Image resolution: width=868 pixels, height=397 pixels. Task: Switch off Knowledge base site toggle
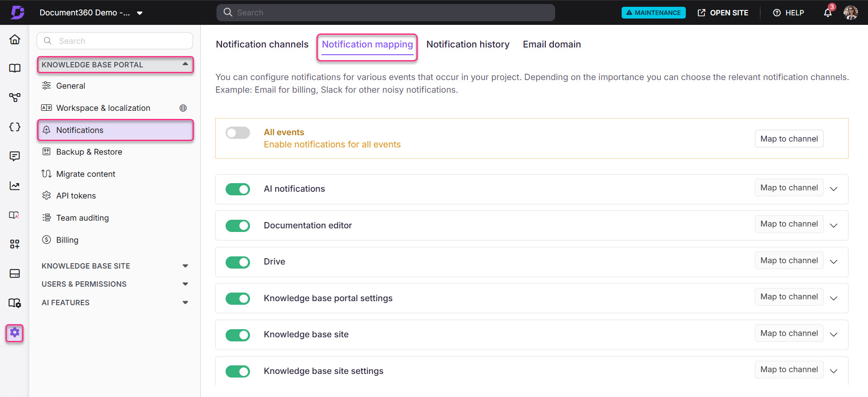[238, 335]
